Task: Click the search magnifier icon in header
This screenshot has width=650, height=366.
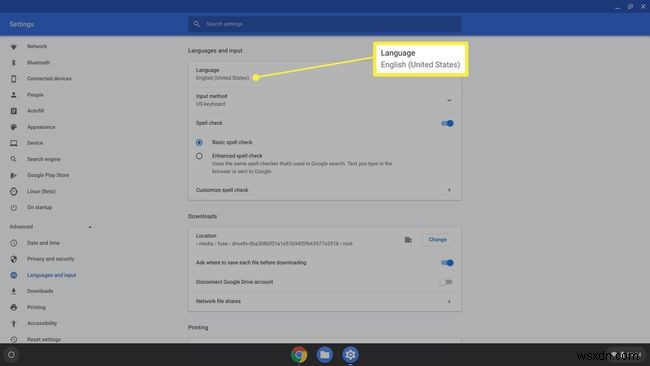Action: coord(197,24)
